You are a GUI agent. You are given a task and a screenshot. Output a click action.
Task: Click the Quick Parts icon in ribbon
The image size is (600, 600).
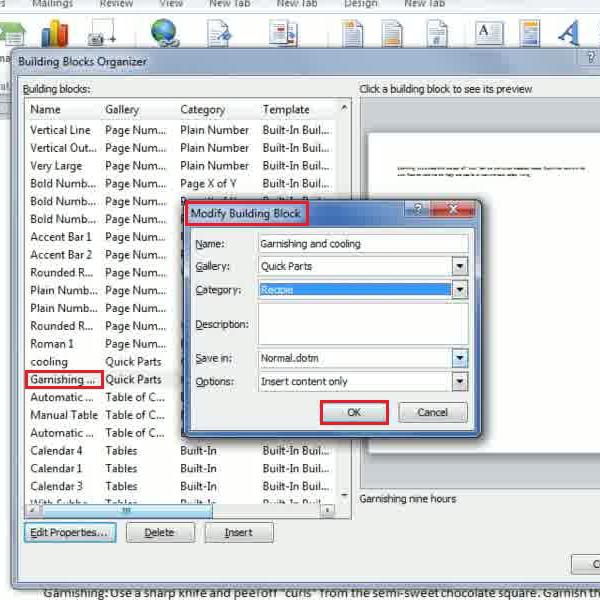tap(530, 34)
